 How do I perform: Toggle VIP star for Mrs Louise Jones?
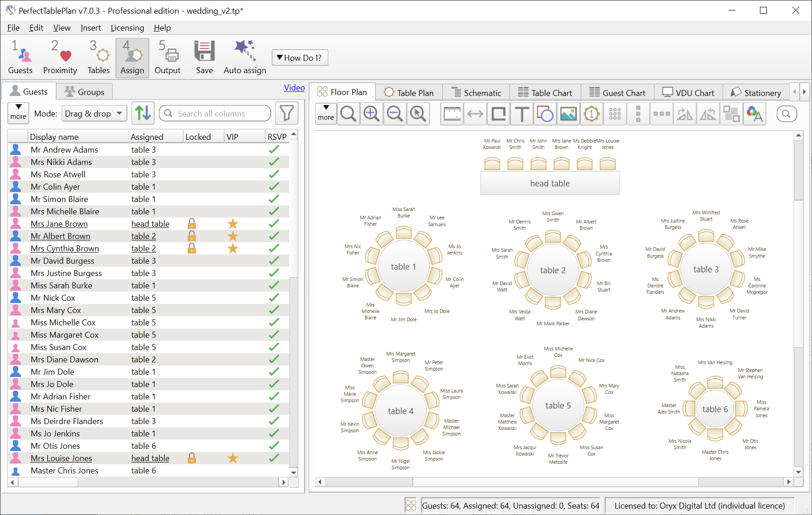pos(233,458)
